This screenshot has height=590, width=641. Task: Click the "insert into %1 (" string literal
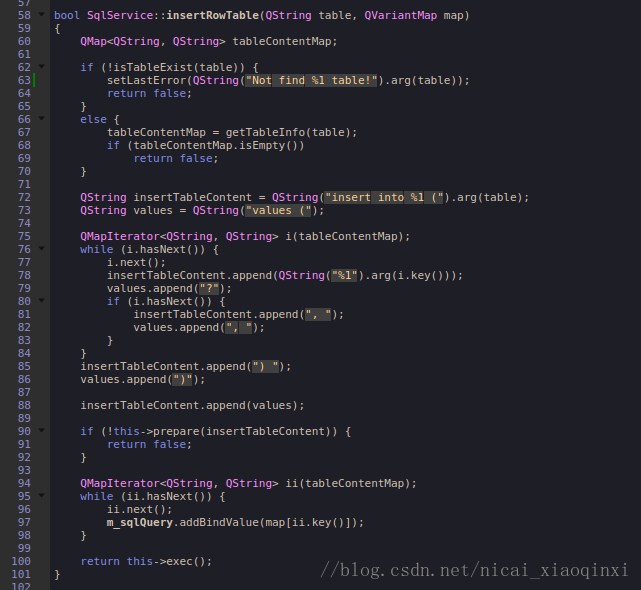(x=384, y=197)
